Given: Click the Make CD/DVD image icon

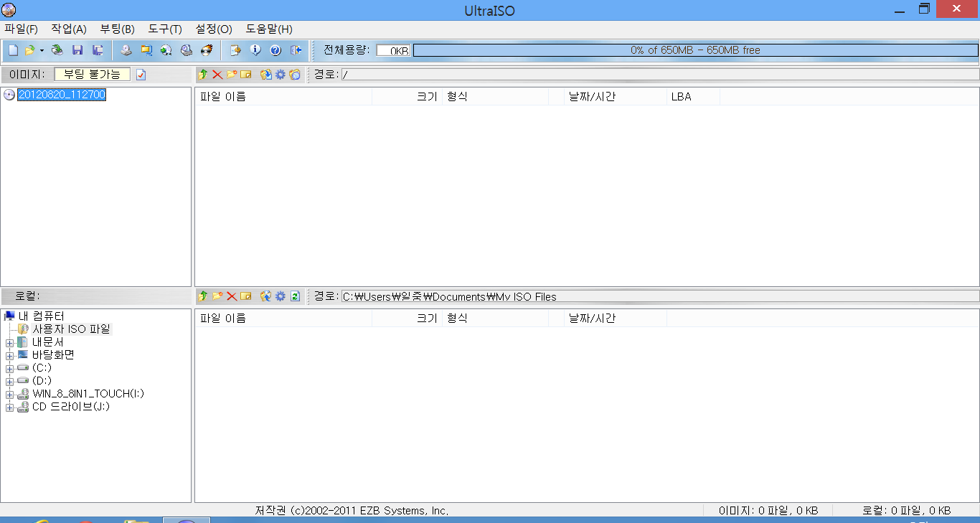Looking at the screenshot, I should pyautogui.click(x=126, y=50).
